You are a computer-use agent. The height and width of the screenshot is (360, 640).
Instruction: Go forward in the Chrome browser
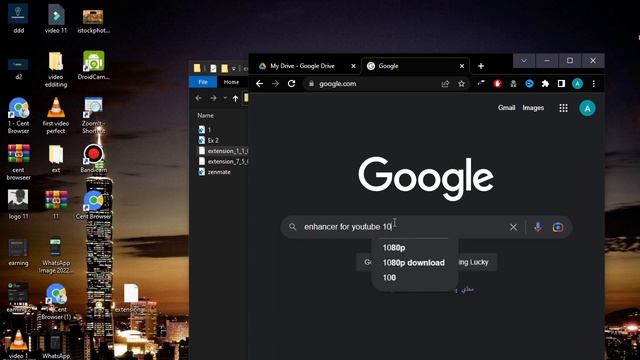276,84
